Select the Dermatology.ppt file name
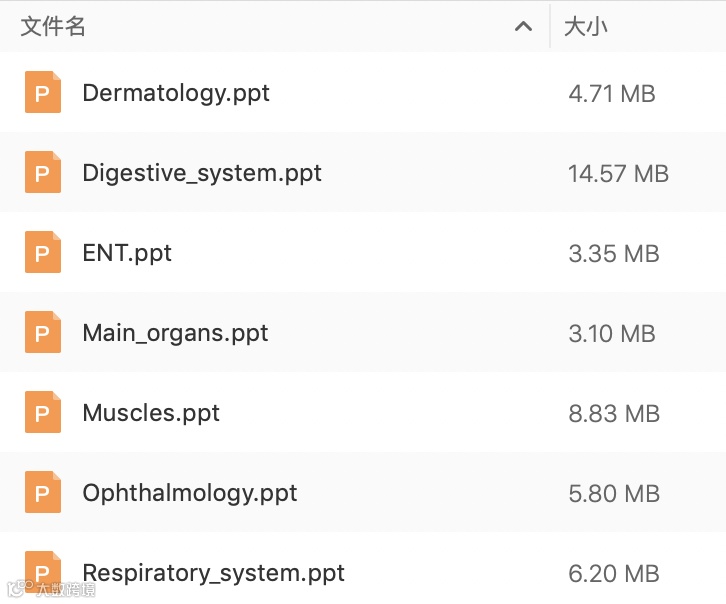 176,93
